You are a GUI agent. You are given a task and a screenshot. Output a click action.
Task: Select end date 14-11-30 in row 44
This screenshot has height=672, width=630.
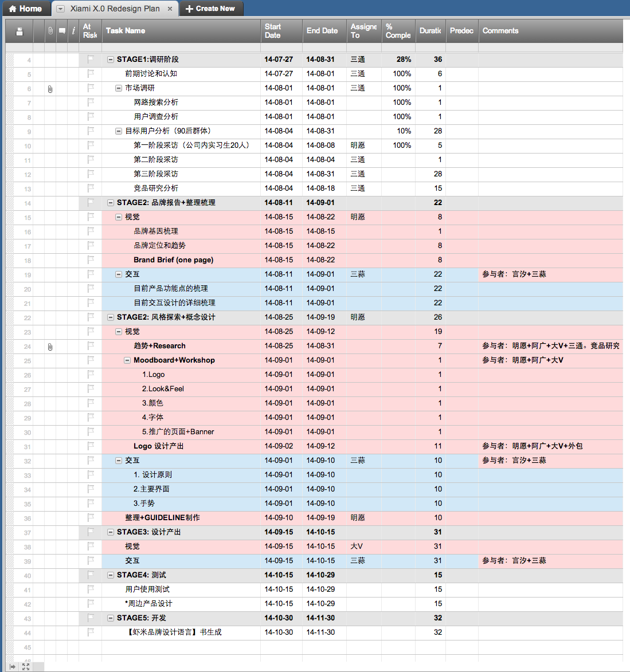click(x=324, y=632)
